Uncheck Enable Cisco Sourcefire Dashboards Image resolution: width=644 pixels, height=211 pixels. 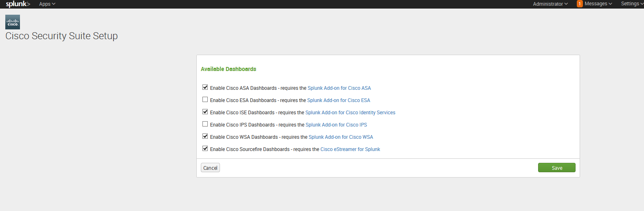205,149
